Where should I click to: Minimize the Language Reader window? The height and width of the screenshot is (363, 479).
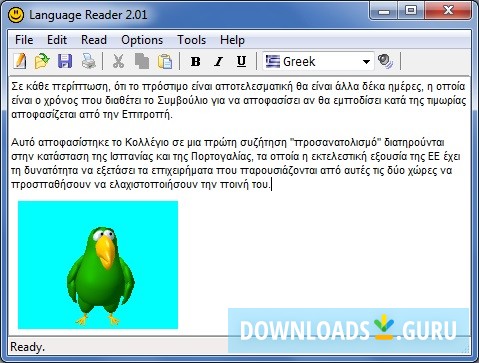point(384,11)
